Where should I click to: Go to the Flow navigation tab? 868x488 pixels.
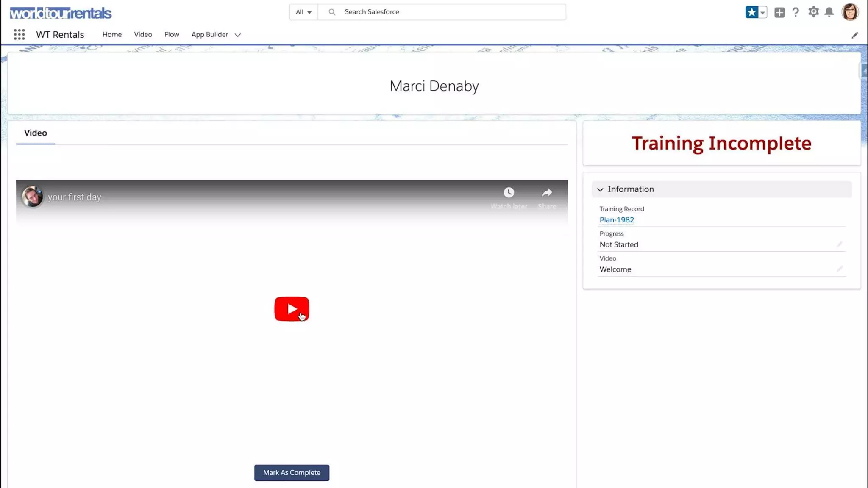(x=172, y=34)
